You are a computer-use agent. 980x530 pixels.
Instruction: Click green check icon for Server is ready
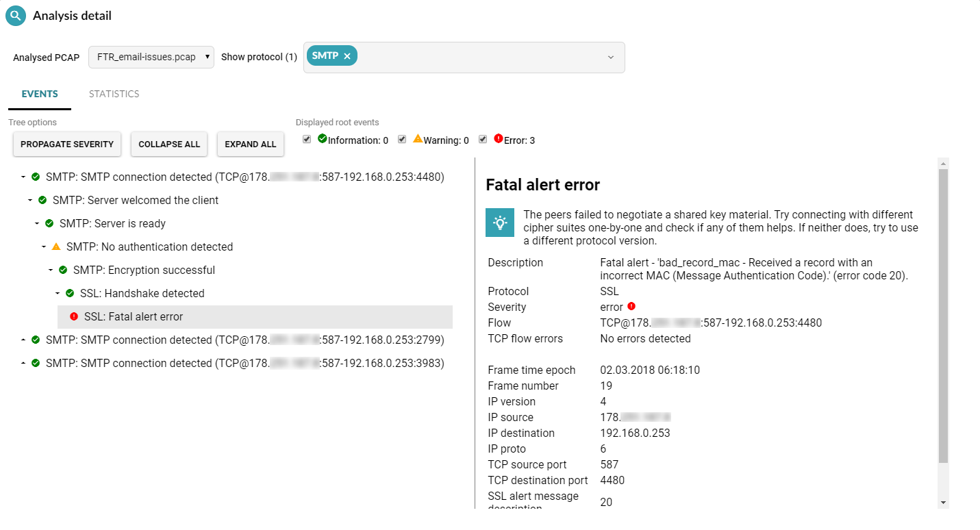tap(49, 223)
